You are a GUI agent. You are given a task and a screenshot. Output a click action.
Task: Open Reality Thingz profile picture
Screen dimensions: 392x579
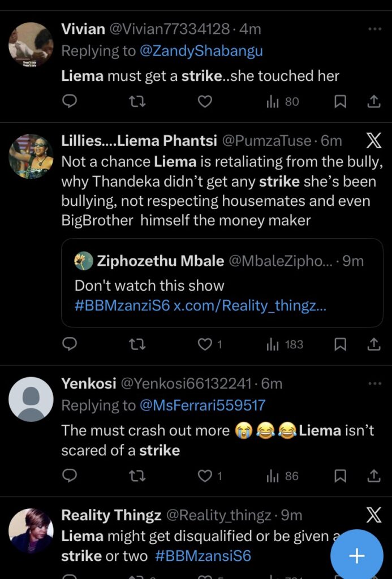pyautogui.click(x=31, y=530)
